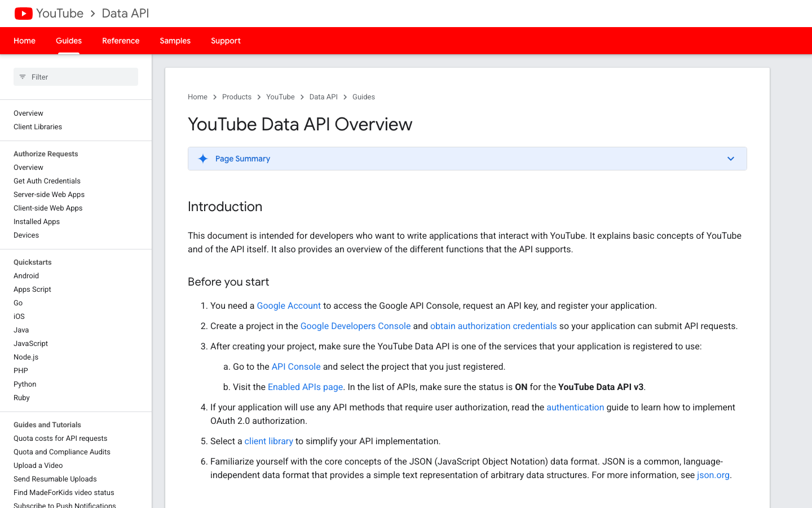
Task: Open Quota and Compliance Audits
Action: pos(62,452)
